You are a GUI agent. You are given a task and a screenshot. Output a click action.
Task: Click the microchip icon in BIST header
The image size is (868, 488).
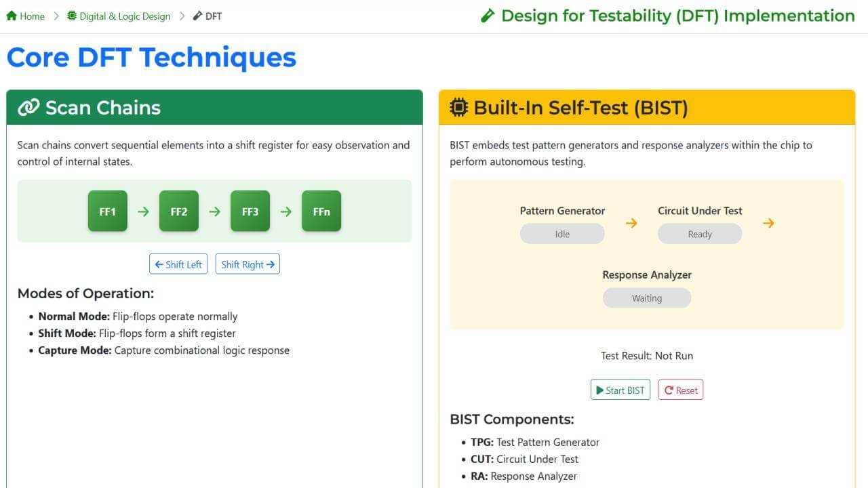459,107
